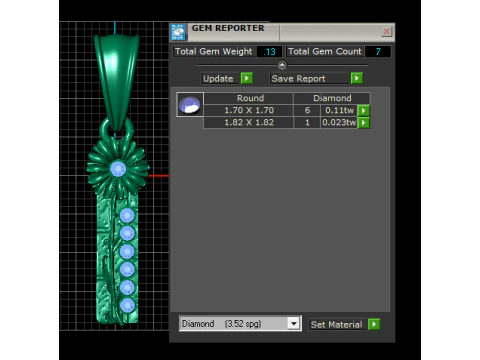Select the center gem in the flower
Viewport: 480px width, 360px height.
(x=118, y=169)
